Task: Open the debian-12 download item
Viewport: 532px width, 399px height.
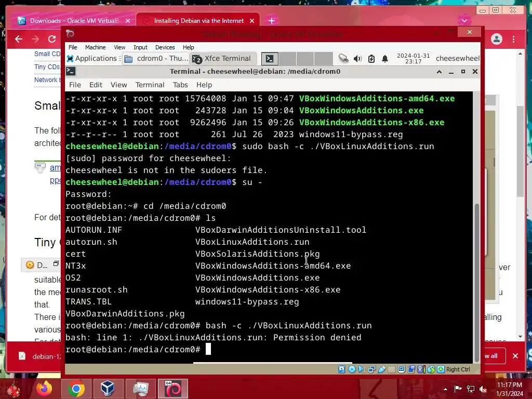Action: [41, 356]
